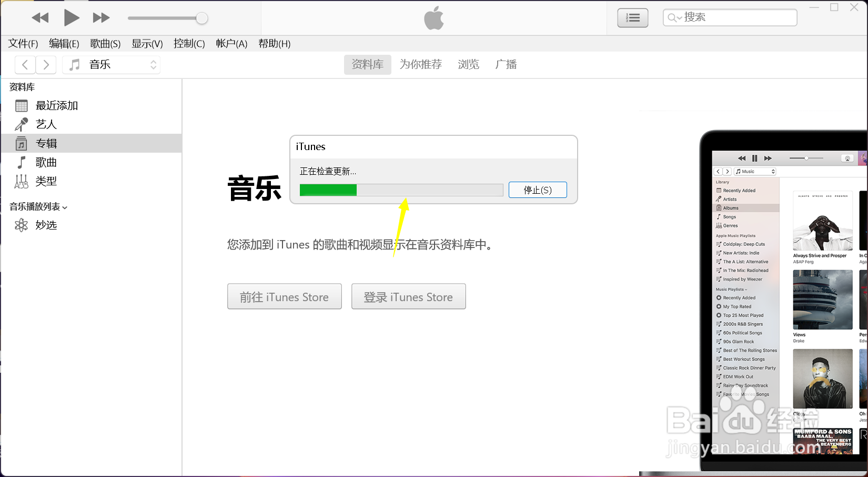868x477 pixels.
Task: Click the 歌曲 music note icon
Action: (x=22, y=162)
